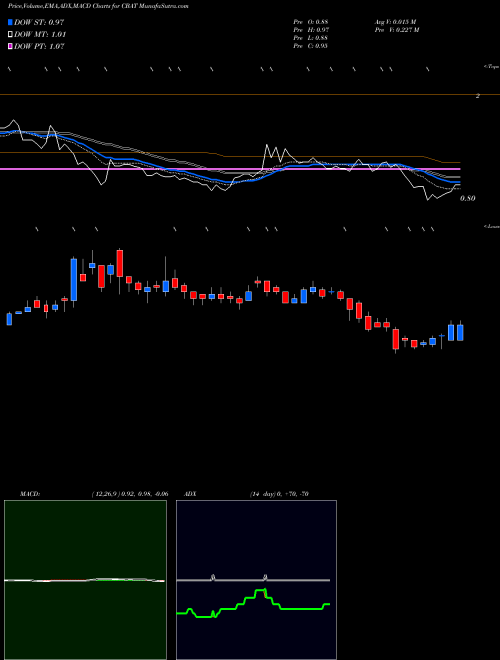Click the '2' price axis label
Image resolution: width=500 pixels, height=660 pixels.
(478, 96)
